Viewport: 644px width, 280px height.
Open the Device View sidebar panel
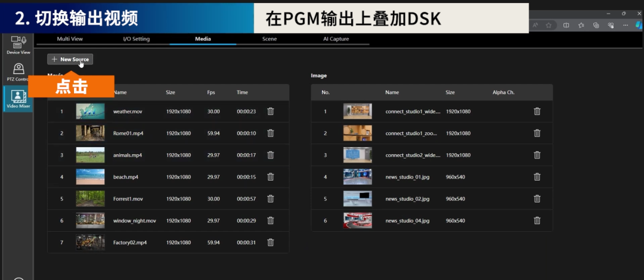[x=18, y=45]
